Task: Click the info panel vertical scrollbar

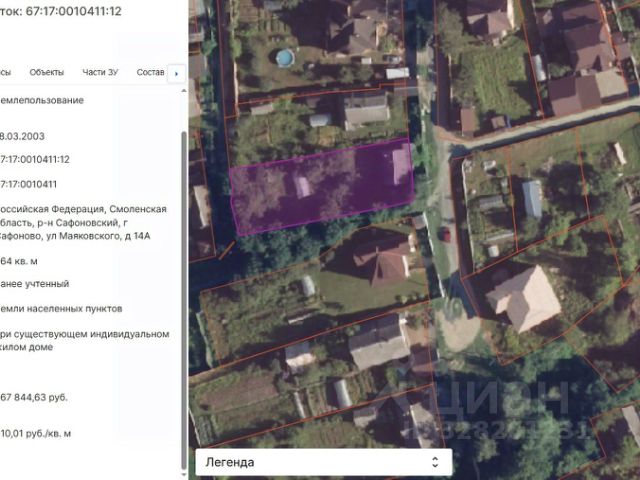Action: pyautogui.click(x=184, y=300)
